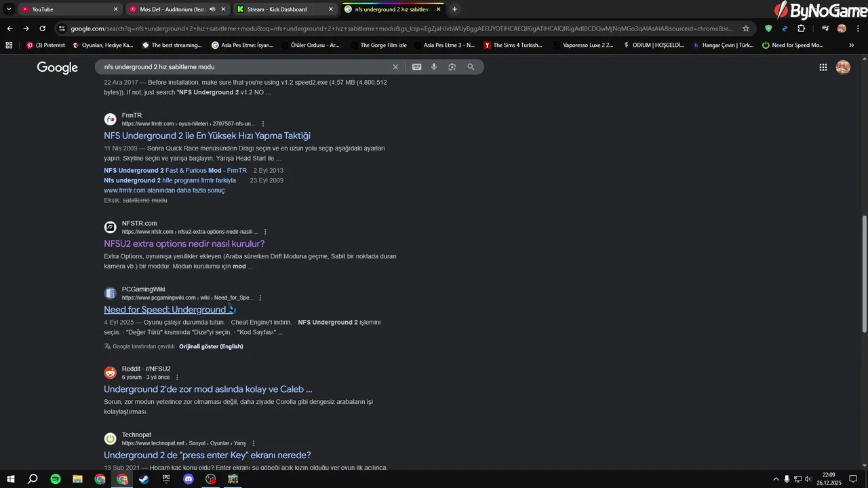Open the green shield extension

(768, 28)
